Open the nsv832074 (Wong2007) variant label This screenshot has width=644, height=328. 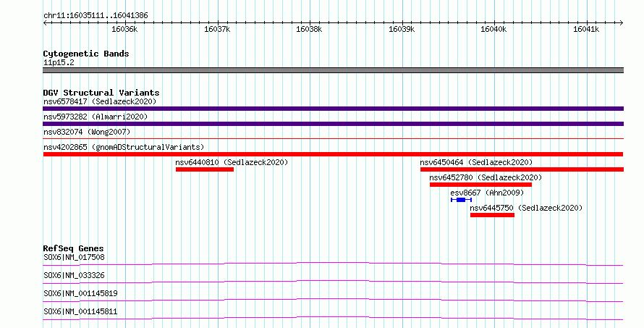(x=87, y=132)
